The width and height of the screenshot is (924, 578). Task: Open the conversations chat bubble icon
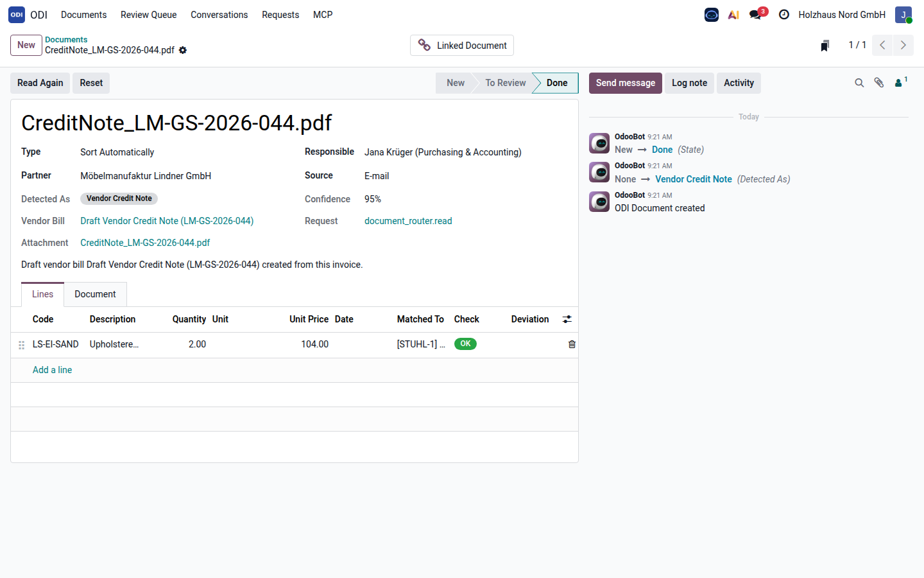(x=756, y=14)
